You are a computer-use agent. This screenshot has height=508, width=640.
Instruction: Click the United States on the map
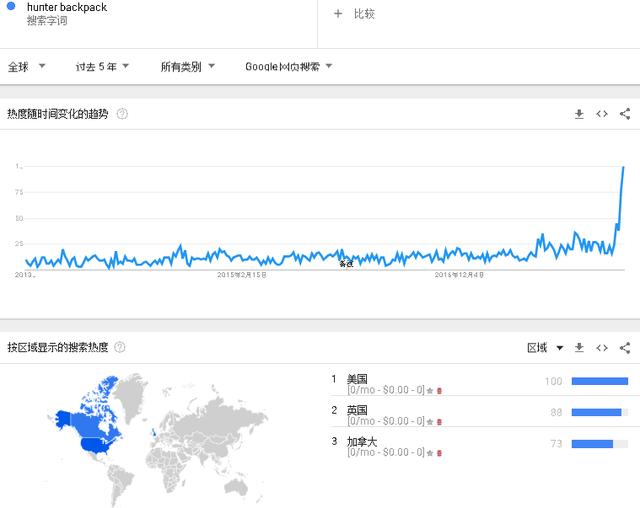[x=97, y=446]
